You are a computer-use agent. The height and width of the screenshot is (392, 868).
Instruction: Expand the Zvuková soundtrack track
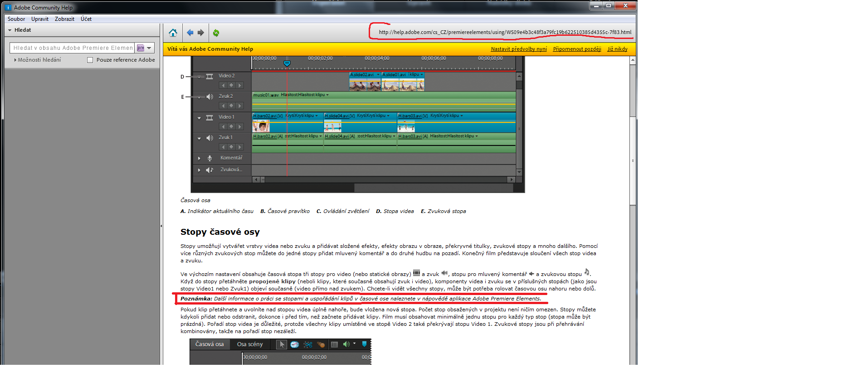point(199,170)
